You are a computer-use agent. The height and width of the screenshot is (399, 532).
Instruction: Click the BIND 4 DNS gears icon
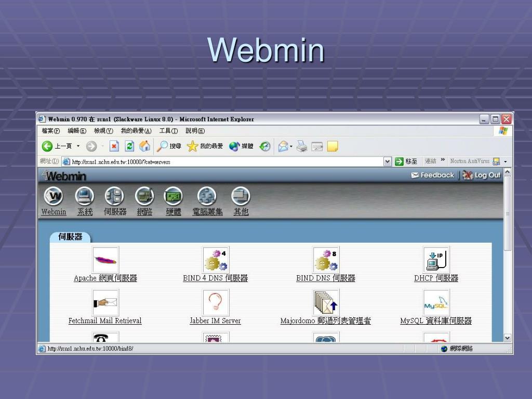[x=216, y=260]
